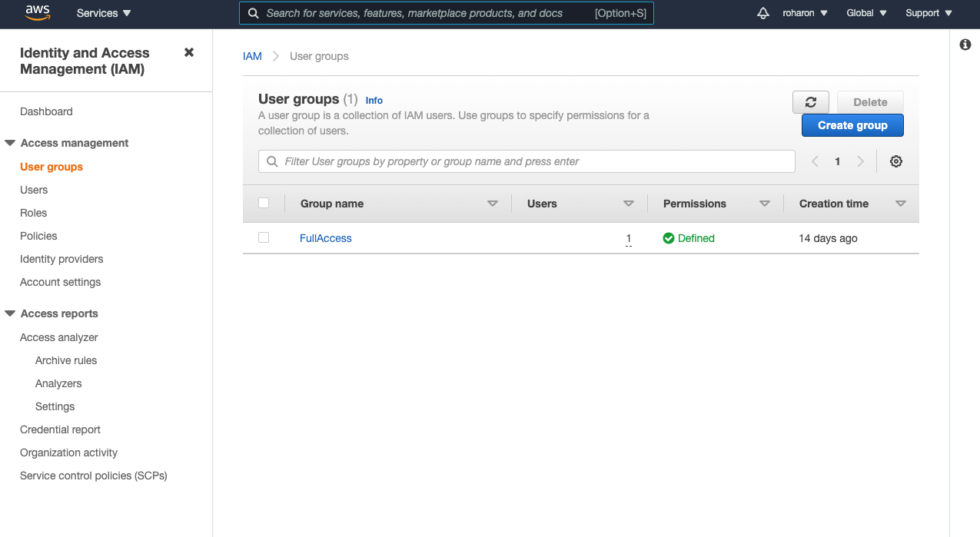
Task: Focus the Filter User groups field
Action: (527, 161)
